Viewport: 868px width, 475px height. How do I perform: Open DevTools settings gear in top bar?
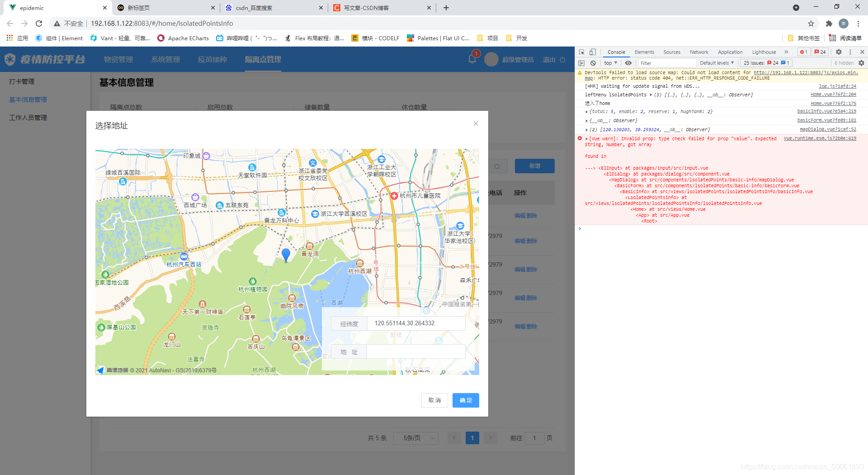839,52
